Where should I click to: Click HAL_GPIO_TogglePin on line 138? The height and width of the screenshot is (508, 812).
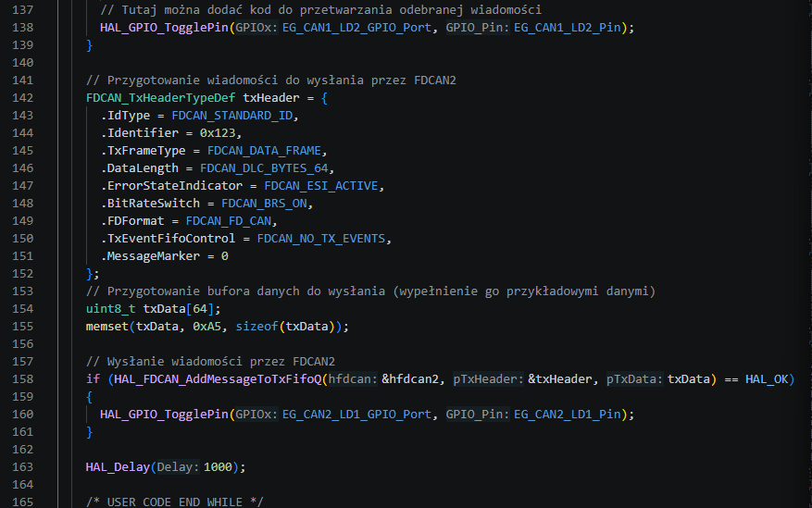[164, 28]
